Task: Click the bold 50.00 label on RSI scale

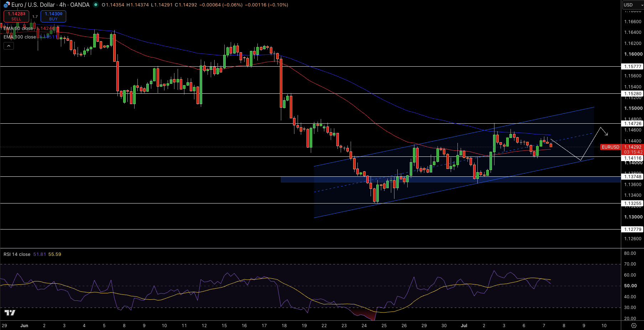Action: pos(630,286)
